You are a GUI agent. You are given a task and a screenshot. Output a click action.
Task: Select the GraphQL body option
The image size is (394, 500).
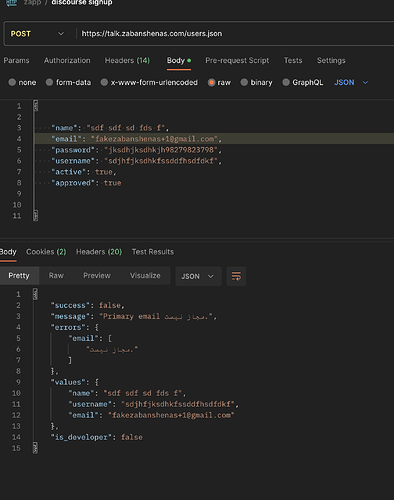[303, 82]
